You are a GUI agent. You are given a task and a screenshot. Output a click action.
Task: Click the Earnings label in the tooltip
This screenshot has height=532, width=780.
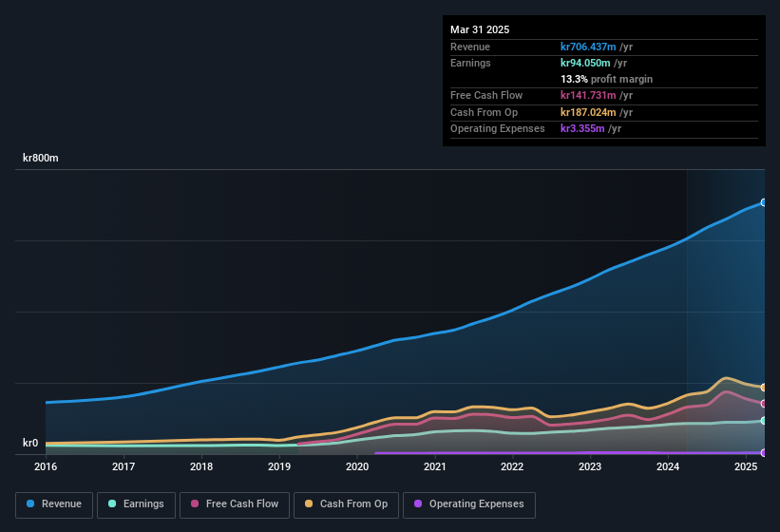(x=470, y=63)
